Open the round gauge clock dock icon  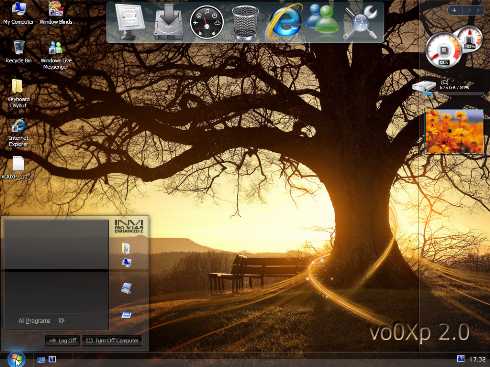click(207, 23)
